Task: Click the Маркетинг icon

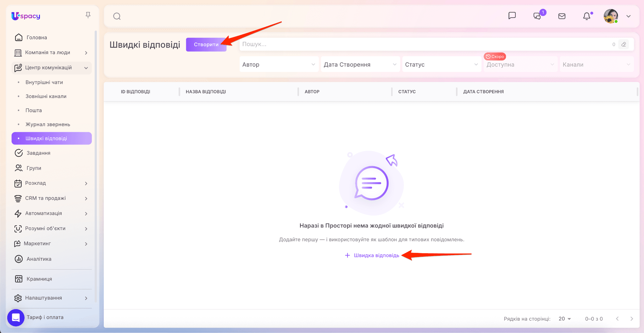Action: [x=17, y=243]
